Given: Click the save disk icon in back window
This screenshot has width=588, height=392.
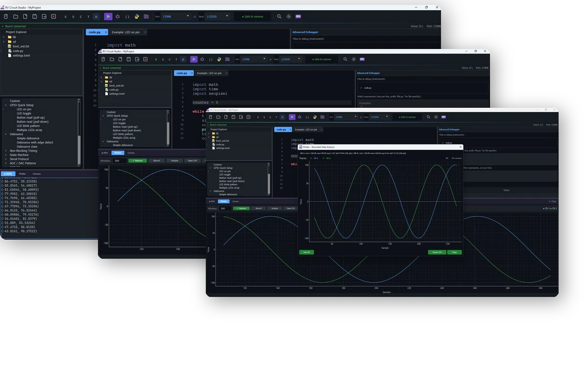Looking at the screenshot, I should tap(35, 17).
